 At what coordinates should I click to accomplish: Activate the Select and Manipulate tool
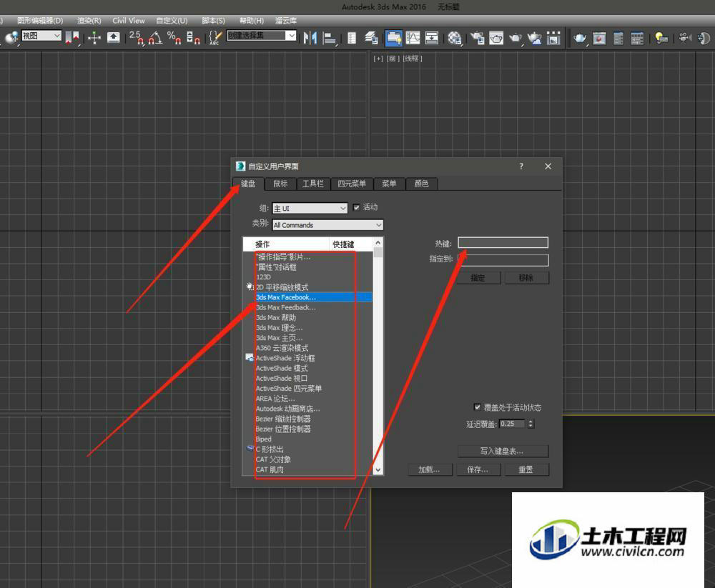[94, 37]
